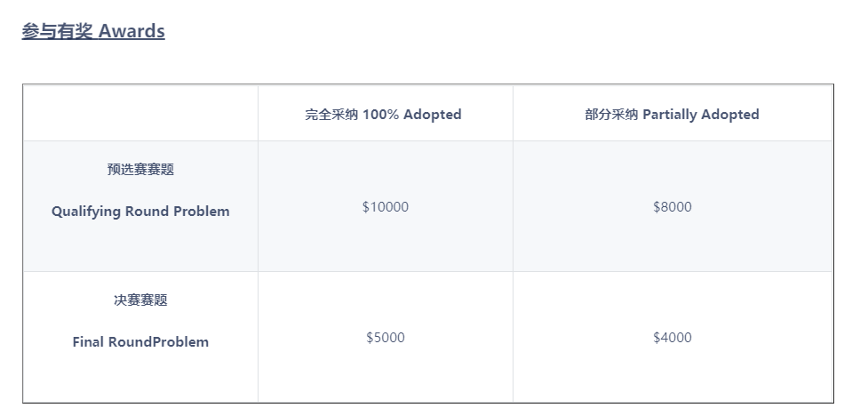
Task: Click the 参与有奖 Awards heading link
Action: 93,31
